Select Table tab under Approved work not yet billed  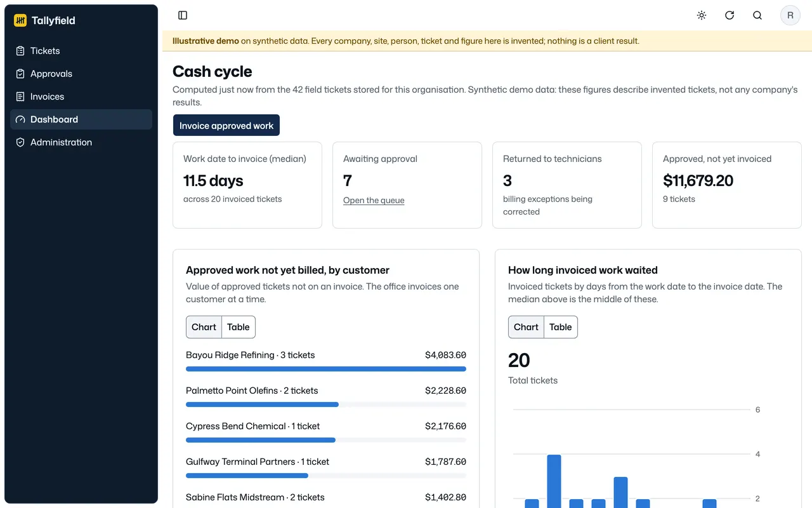(239, 327)
